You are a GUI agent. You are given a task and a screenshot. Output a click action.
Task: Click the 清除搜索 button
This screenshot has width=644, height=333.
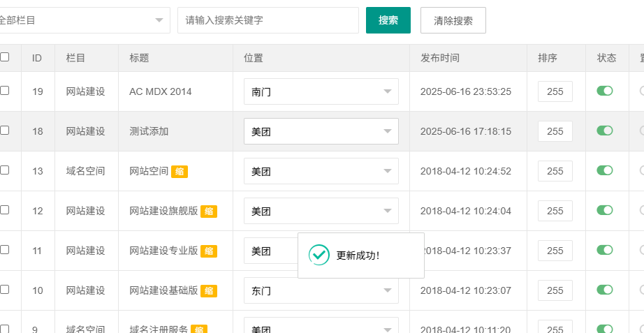click(x=453, y=20)
